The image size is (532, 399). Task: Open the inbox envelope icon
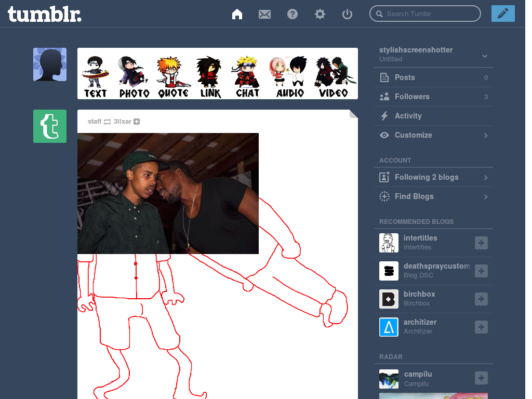point(264,14)
